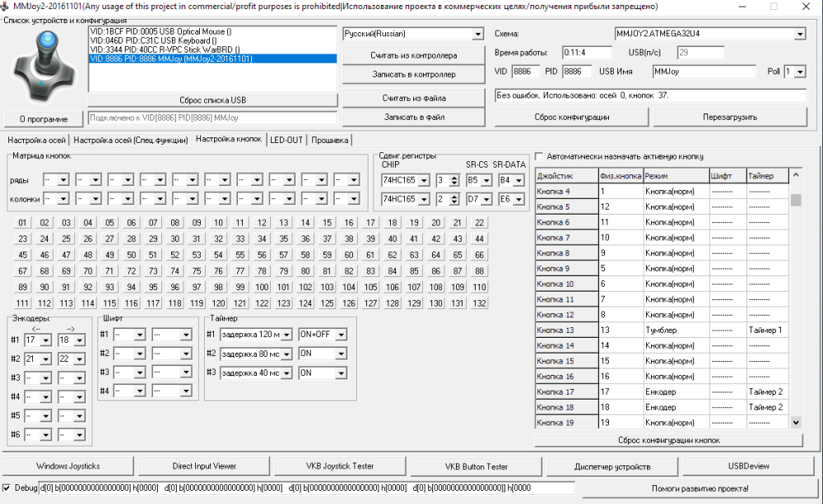This screenshot has width=823, height=504.
Task: Switch to the LED-OUT tab
Action: click(x=286, y=140)
